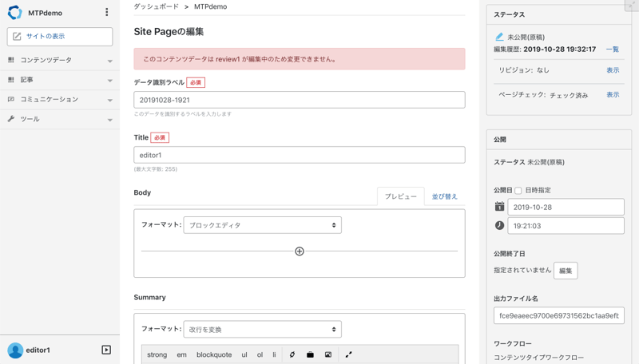Viewport: 639px width, 364px height.
Task: Click the 編集 button for publish end date
Action: 566,271
